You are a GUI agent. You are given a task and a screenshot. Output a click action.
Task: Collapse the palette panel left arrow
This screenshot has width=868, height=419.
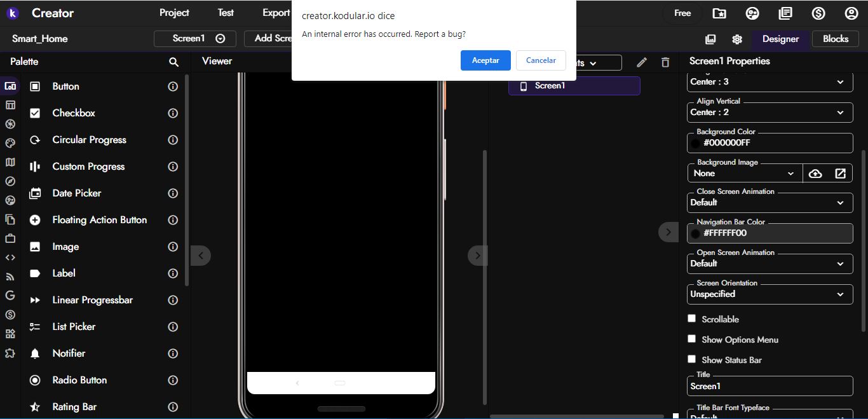201,256
